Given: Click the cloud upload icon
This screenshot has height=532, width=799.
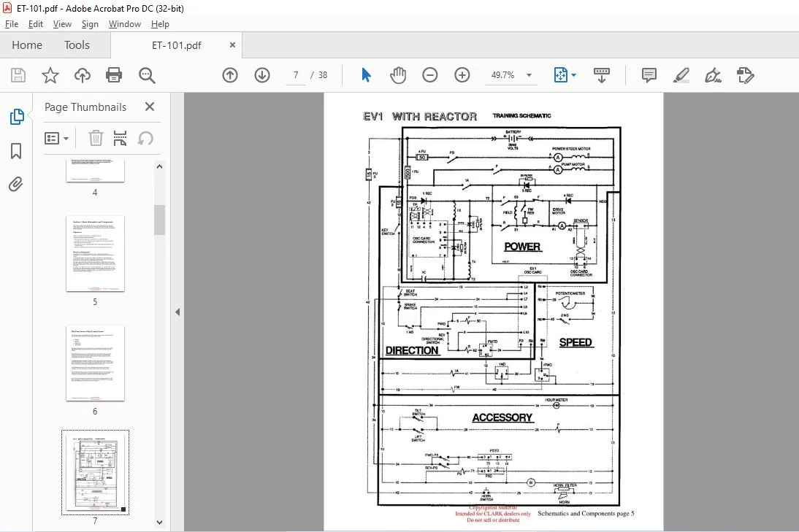Looking at the screenshot, I should point(82,75).
